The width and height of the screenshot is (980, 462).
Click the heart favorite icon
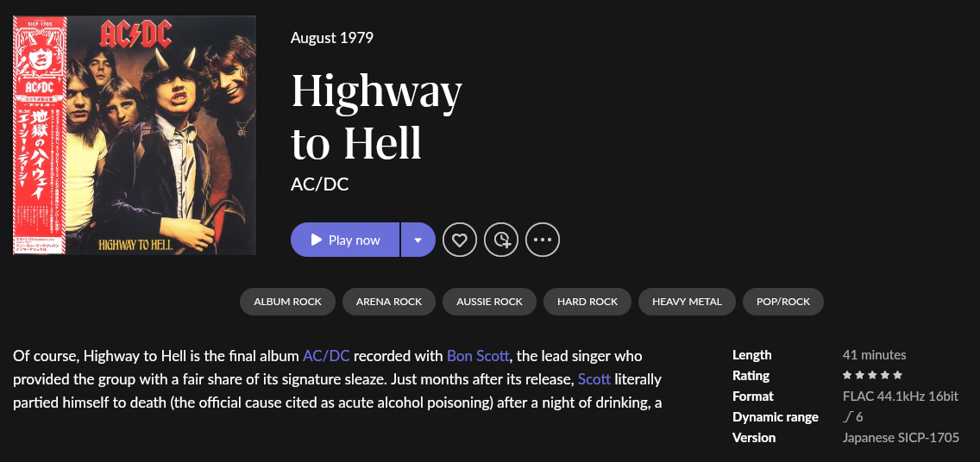point(460,240)
